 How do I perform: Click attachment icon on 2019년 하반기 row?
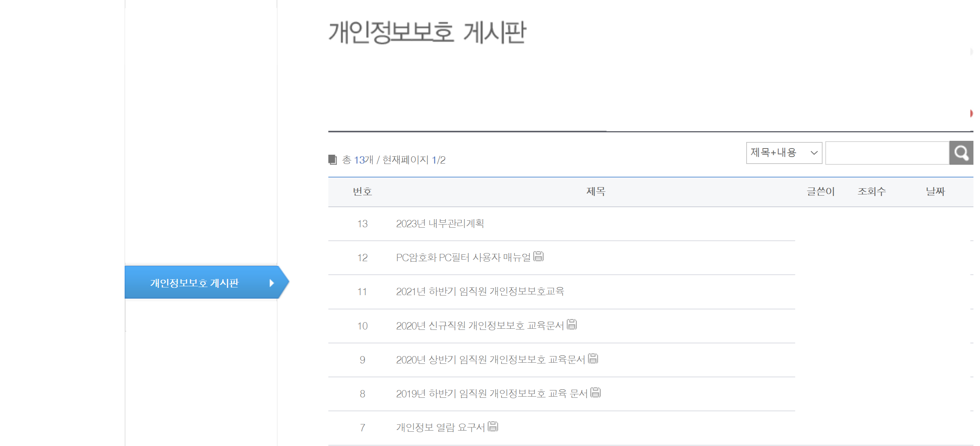click(x=595, y=392)
